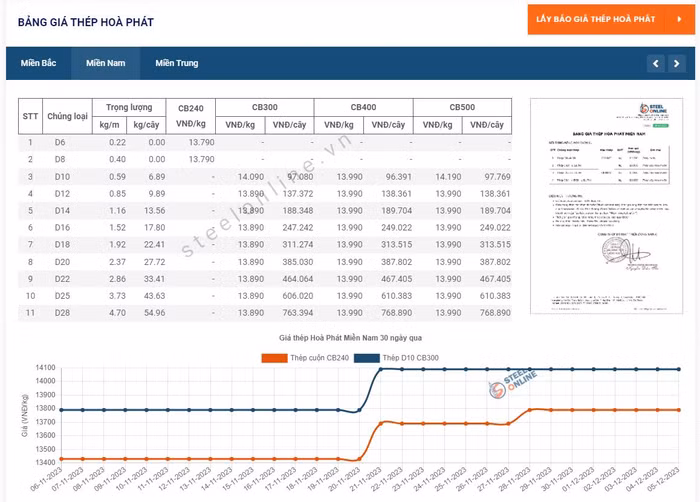Click the STT column header
This screenshot has width=700, height=502.
click(30, 116)
